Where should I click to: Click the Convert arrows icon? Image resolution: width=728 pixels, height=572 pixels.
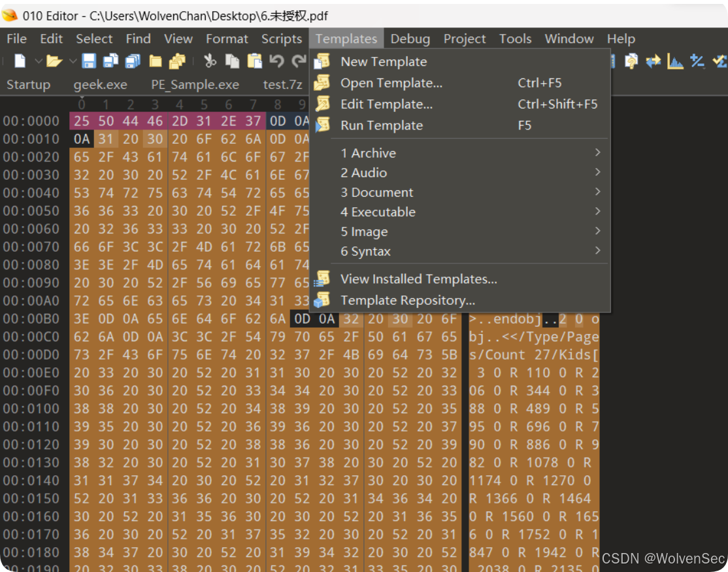click(x=654, y=61)
